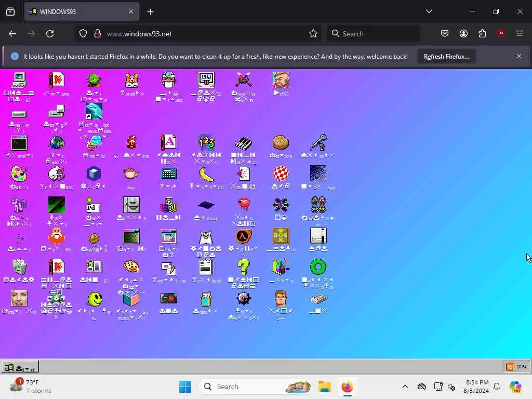Launch the Pd document icon

click(94, 205)
